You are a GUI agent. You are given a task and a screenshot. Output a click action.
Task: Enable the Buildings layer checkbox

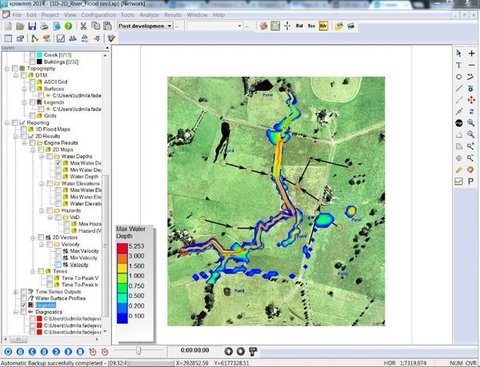click(32, 62)
